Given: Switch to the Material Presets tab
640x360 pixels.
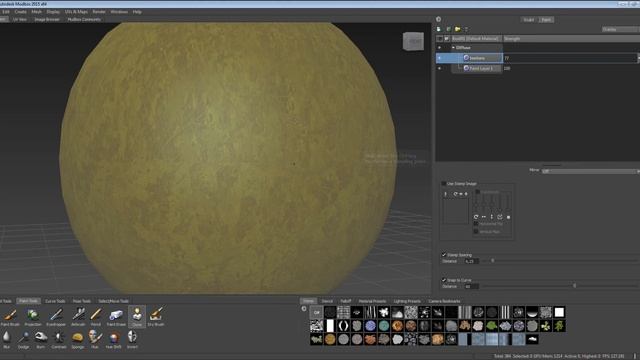Looking at the screenshot, I should tap(372, 301).
